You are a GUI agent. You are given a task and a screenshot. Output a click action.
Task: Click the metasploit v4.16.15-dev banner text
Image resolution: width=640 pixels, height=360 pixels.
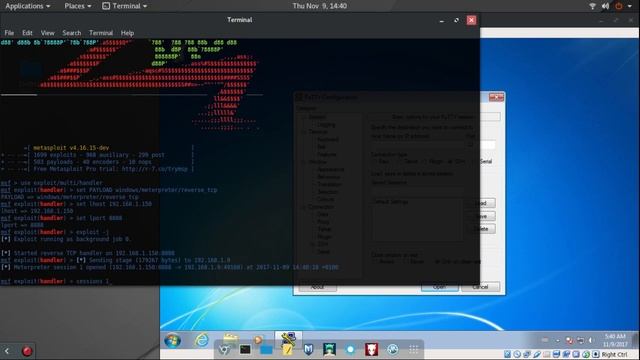click(71, 148)
